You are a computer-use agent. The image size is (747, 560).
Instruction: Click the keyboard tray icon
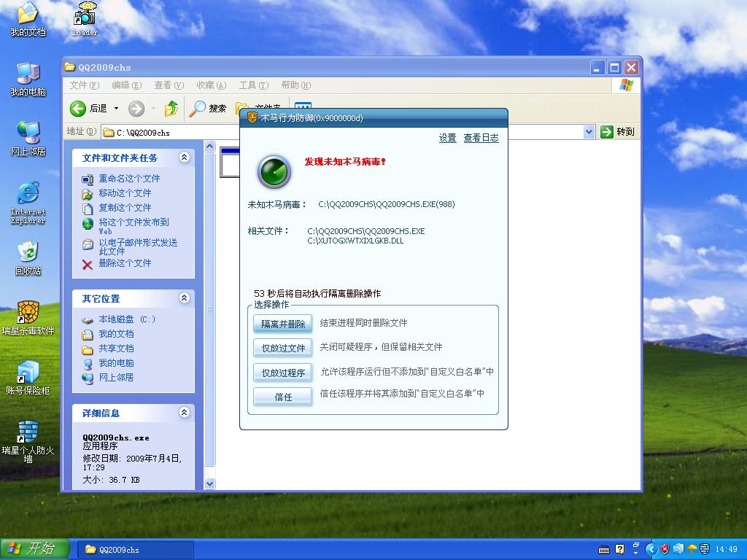[x=603, y=550]
